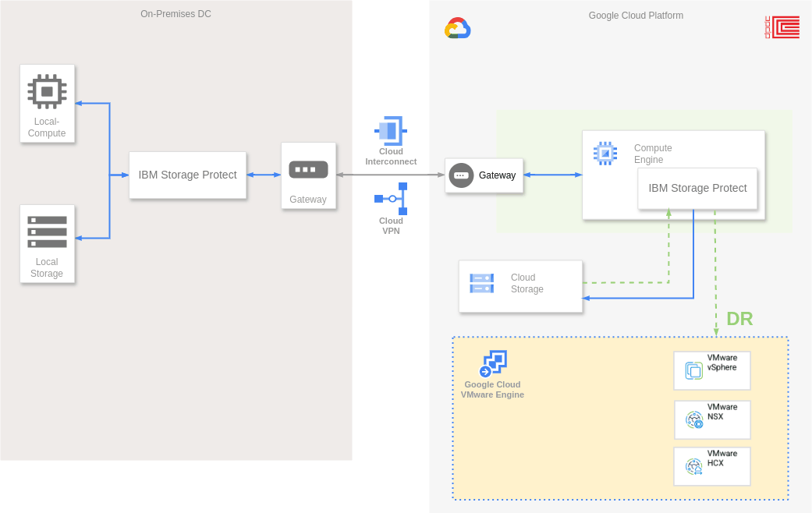Image resolution: width=812 pixels, height=513 pixels.
Task: Click the Google Cloud VMware Engine label
Action: click(x=492, y=389)
